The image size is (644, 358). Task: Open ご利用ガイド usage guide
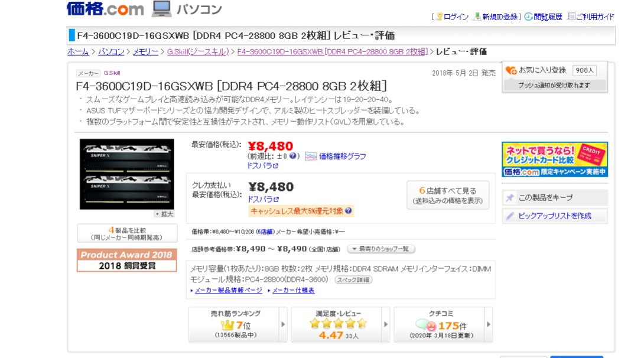coord(595,17)
